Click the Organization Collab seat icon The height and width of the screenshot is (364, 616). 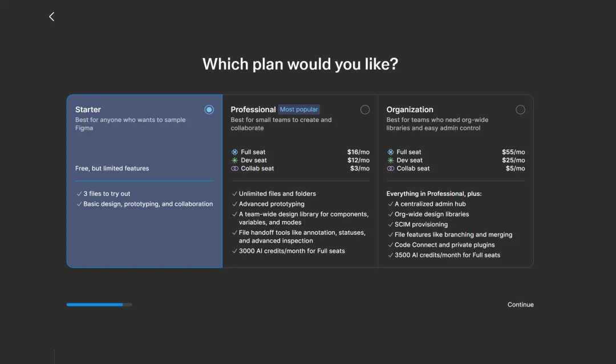(390, 169)
